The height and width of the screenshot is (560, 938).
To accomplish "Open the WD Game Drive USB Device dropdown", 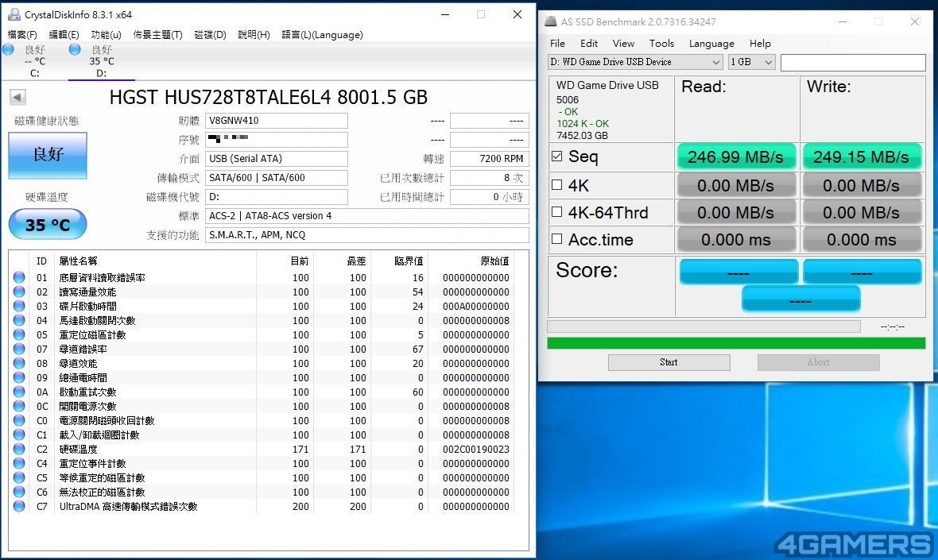I will 635,62.
